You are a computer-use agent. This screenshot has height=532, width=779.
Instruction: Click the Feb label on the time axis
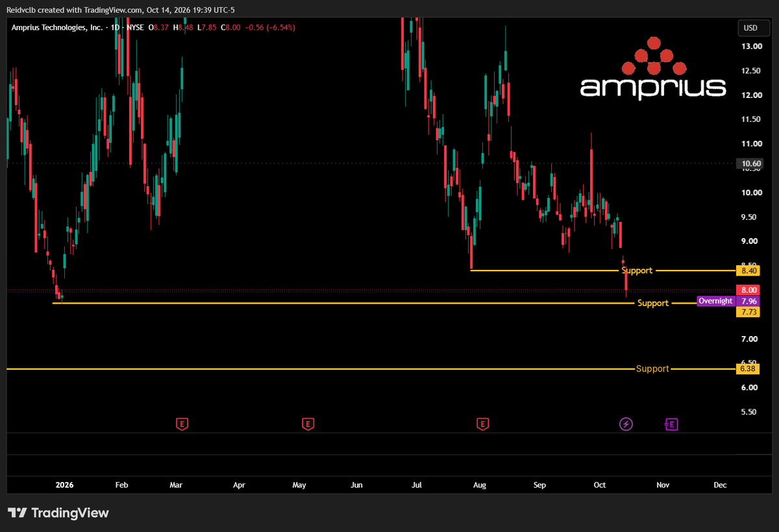tap(121, 485)
